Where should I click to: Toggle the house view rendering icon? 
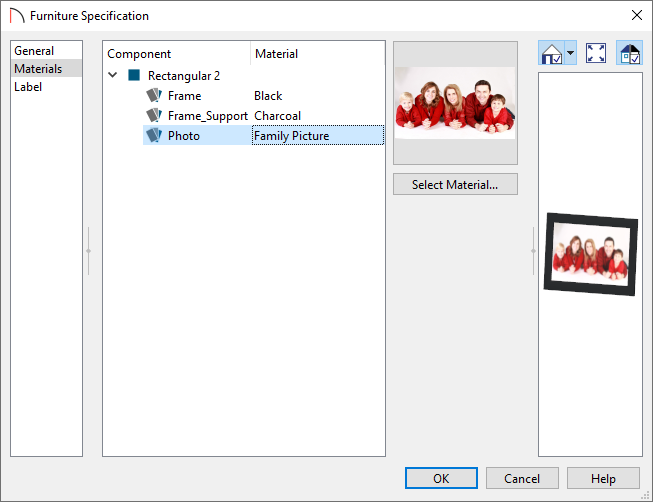(x=551, y=53)
